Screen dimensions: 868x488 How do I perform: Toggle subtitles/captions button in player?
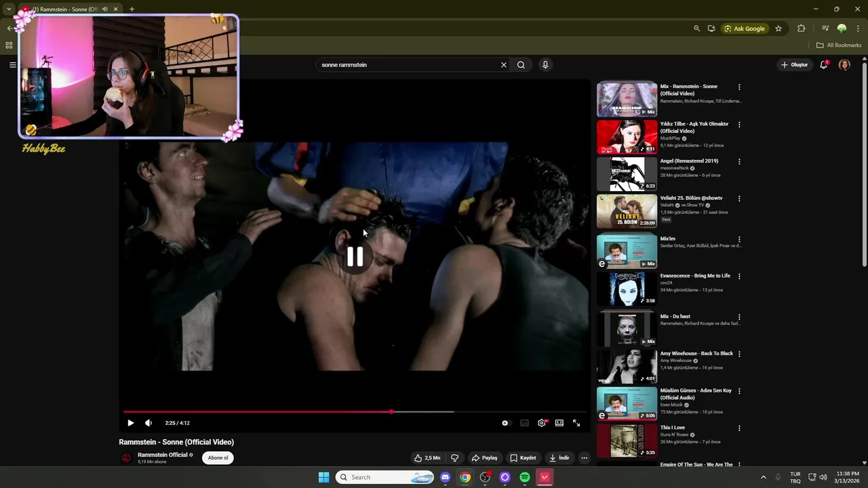[524, 423]
